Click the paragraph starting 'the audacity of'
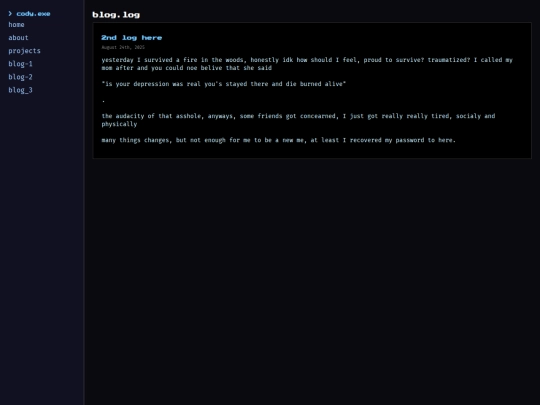The image size is (540, 405). point(298,120)
